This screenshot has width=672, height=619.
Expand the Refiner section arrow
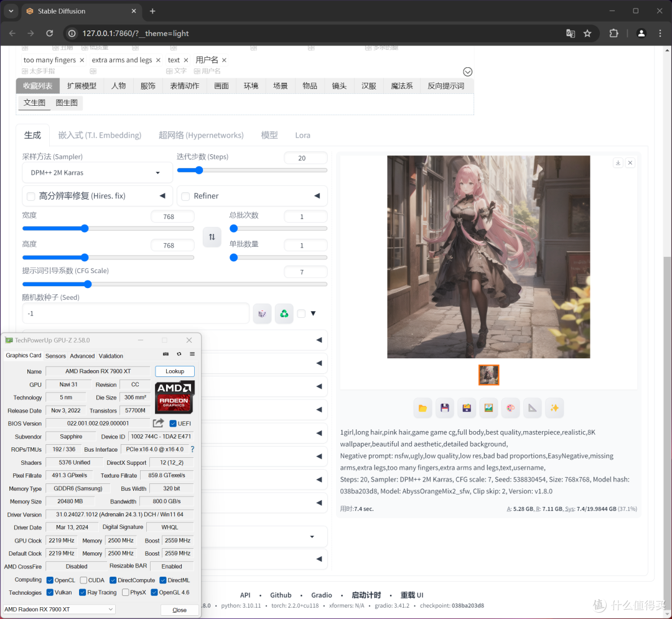[317, 196]
